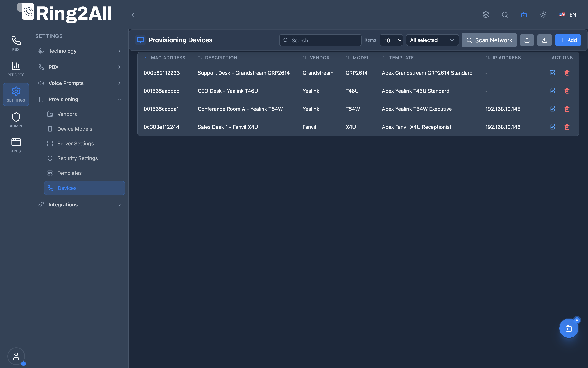The width and height of the screenshot is (588, 368).
Task: Expand the Voice Prompts group
Action: coord(80,83)
